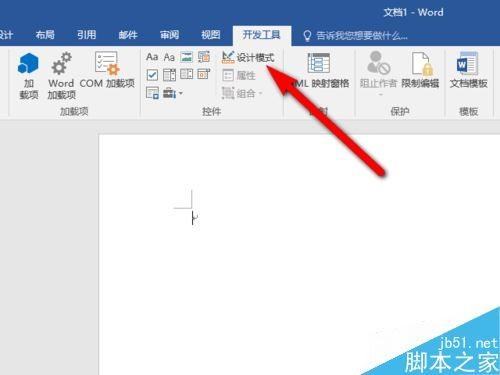Insert combo box content control

pos(169,75)
